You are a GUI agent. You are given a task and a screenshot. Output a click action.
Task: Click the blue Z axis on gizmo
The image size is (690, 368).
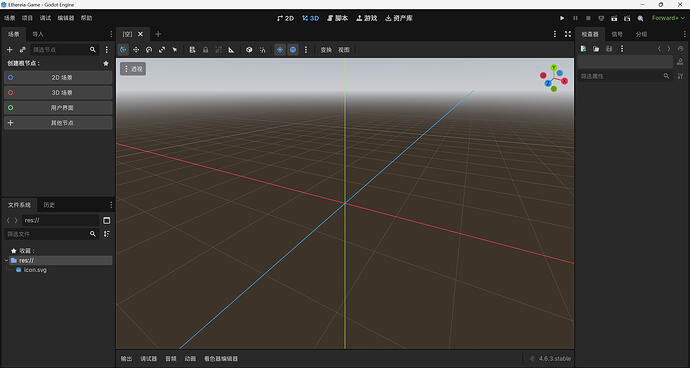click(548, 83)
